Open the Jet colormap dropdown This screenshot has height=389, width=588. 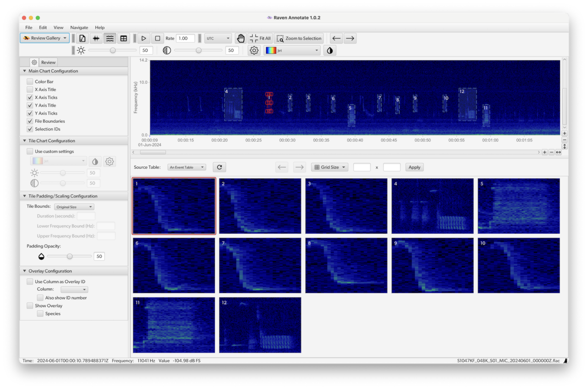(x=292, y=51)
